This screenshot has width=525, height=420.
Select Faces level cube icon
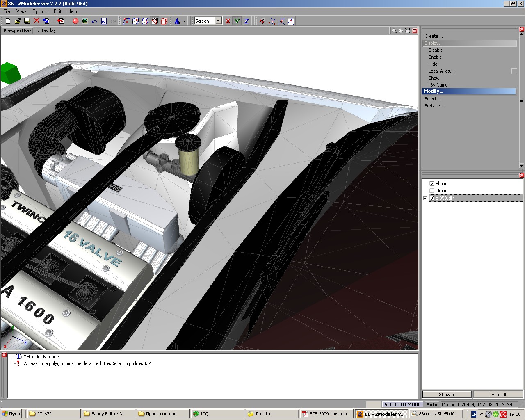pos(145,21)
